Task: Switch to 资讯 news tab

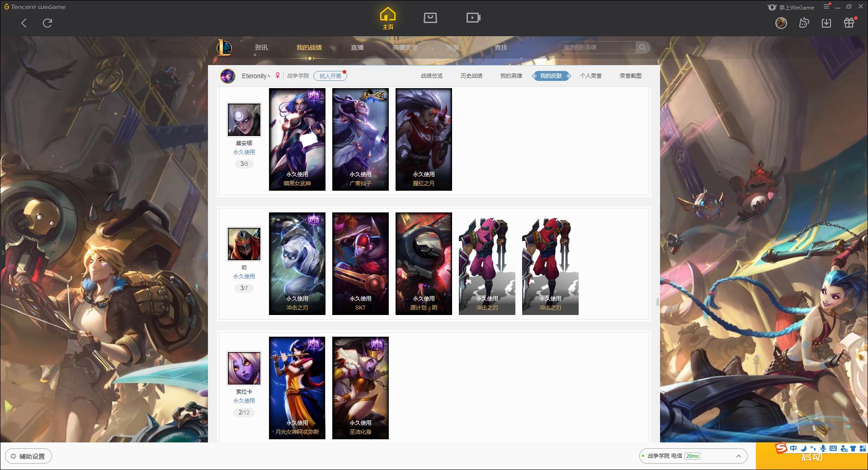Action: tap(261, 47)
